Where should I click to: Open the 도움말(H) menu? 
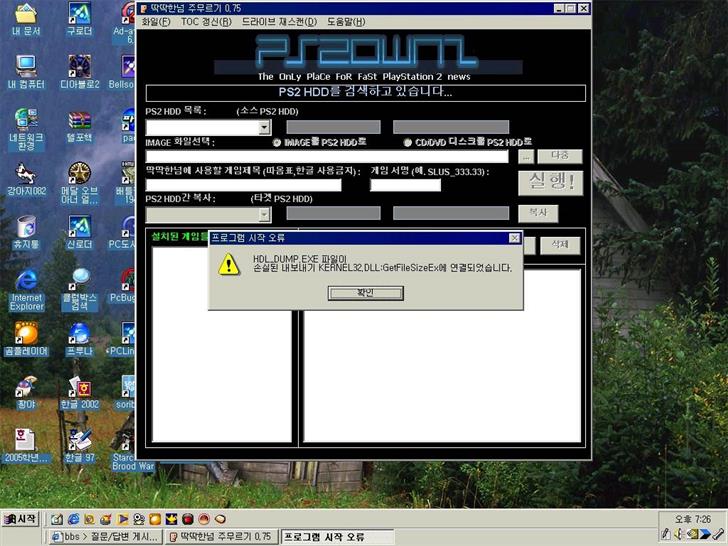click(x=346, y=22)
